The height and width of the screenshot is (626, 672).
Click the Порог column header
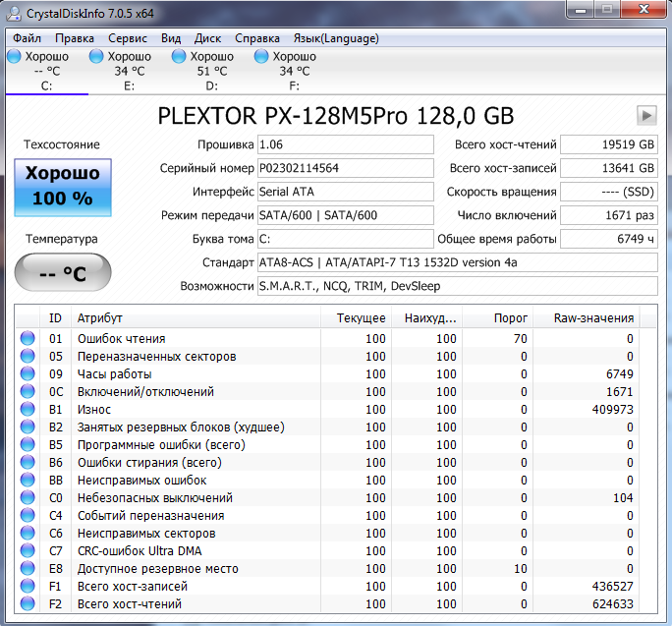[497, 318]
